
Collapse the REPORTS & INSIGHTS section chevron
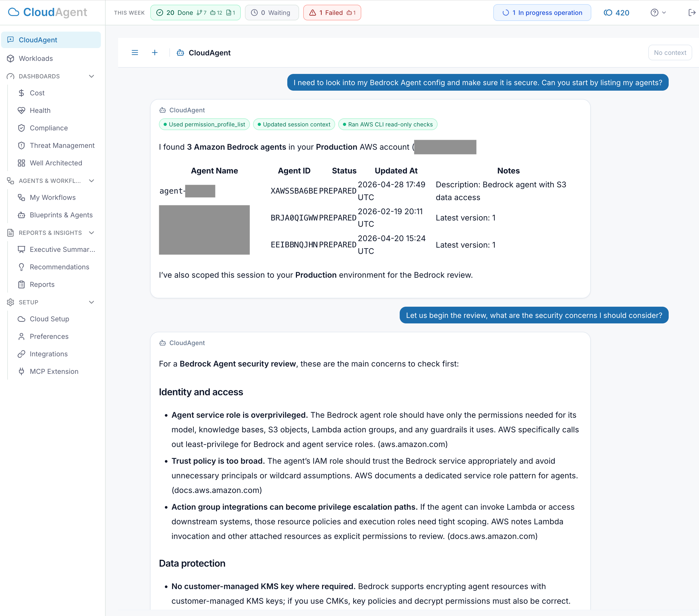click(91, 233)
